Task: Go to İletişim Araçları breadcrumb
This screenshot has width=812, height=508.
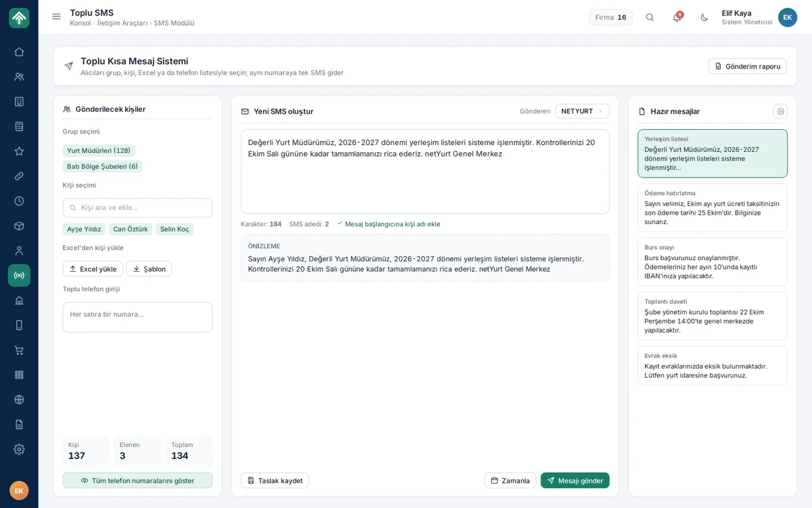Action: click(x=122, y=23)
